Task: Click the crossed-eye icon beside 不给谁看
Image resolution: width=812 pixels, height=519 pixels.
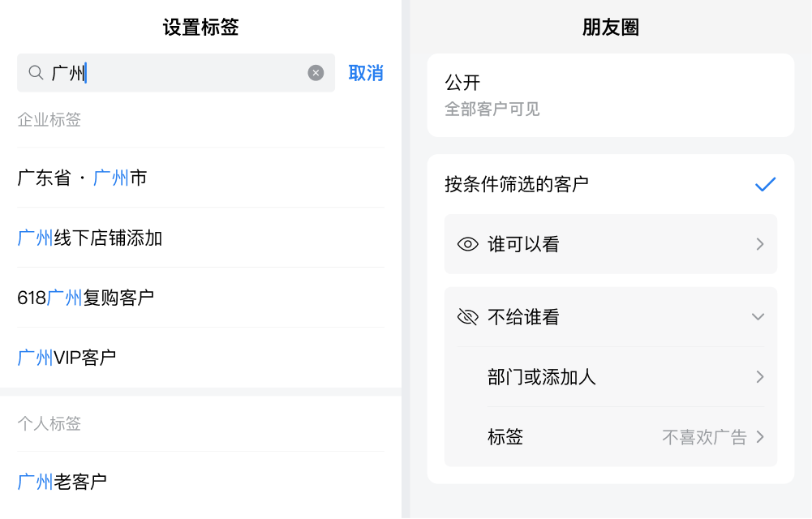Action: (x=468, y=317)
